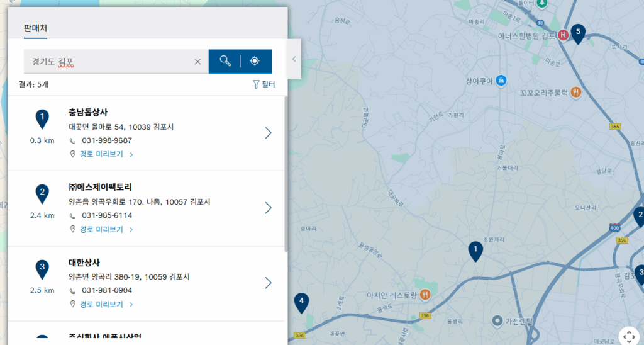Click the 2.4 km distance label
Image resolution: width=644 pixels, height=345 pixels.
(x=42, y=215)
